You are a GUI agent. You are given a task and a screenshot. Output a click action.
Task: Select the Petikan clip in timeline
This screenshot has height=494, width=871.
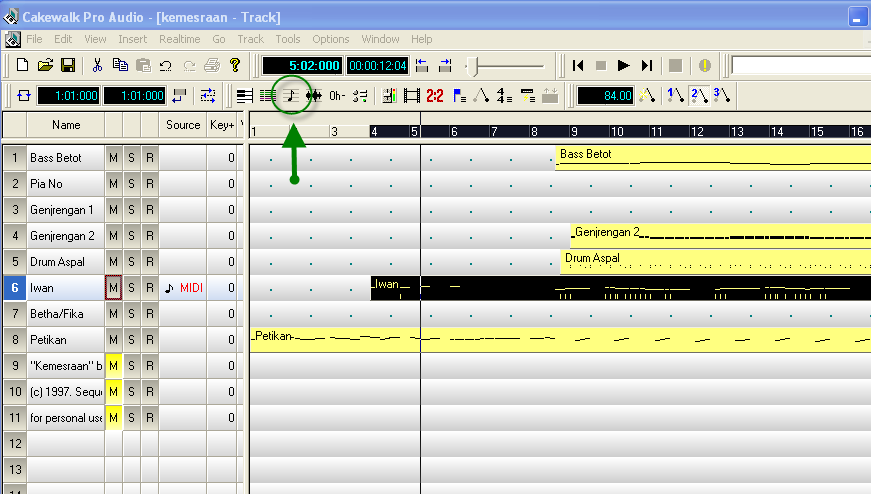(x=560, y=340)
